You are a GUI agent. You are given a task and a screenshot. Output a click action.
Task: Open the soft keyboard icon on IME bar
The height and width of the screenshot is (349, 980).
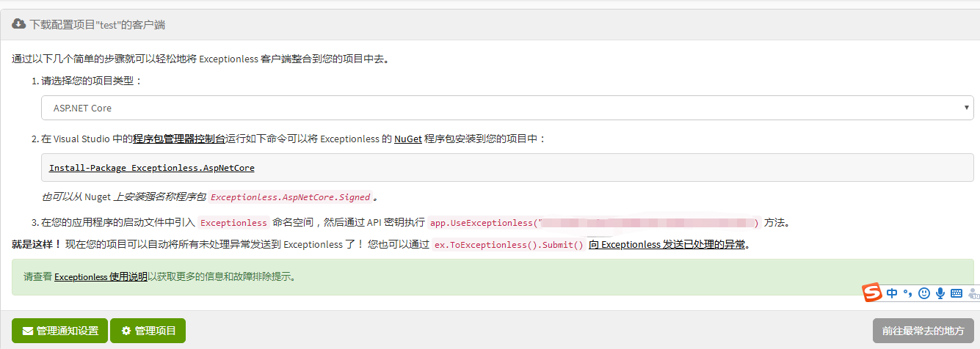[x=957, y=293]
